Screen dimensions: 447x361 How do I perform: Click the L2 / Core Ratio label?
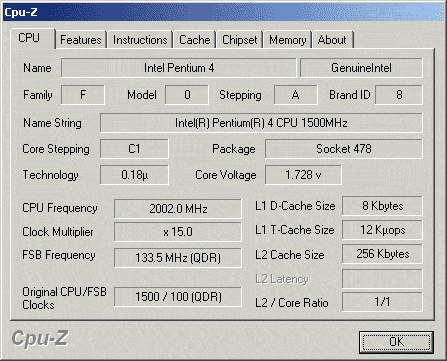(292, 303)
